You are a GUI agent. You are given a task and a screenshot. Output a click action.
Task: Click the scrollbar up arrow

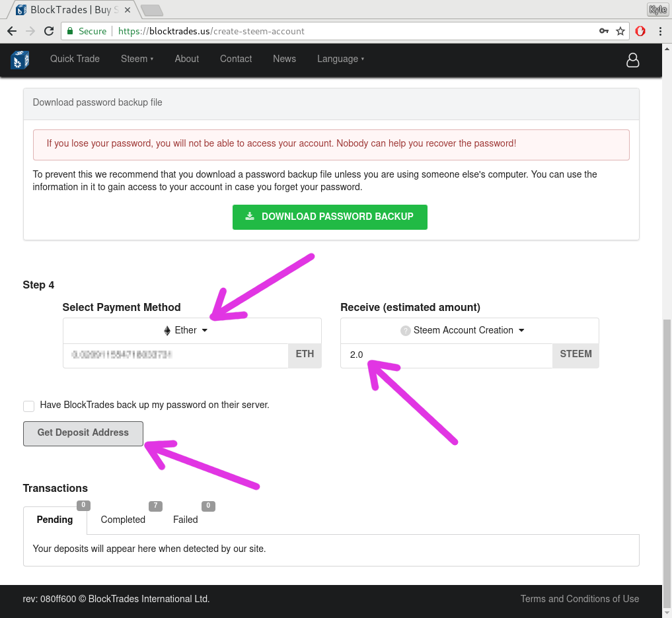click(667, 50)
